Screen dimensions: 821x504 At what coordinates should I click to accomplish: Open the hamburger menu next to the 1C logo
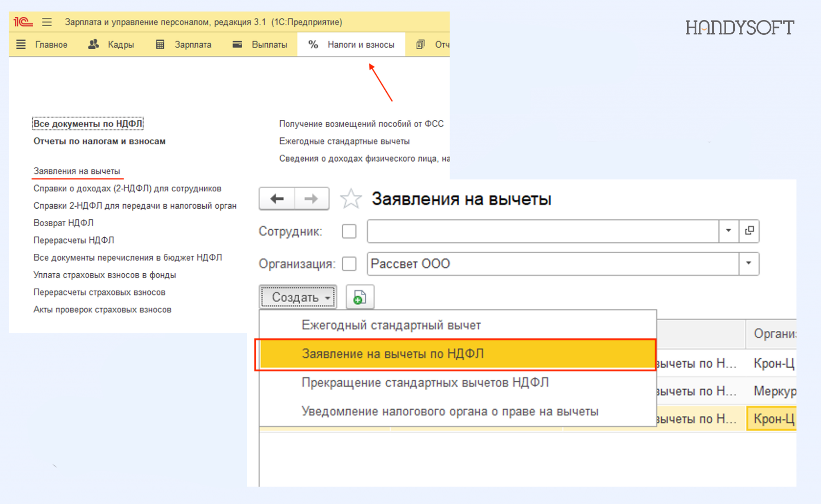coord(47,22)
